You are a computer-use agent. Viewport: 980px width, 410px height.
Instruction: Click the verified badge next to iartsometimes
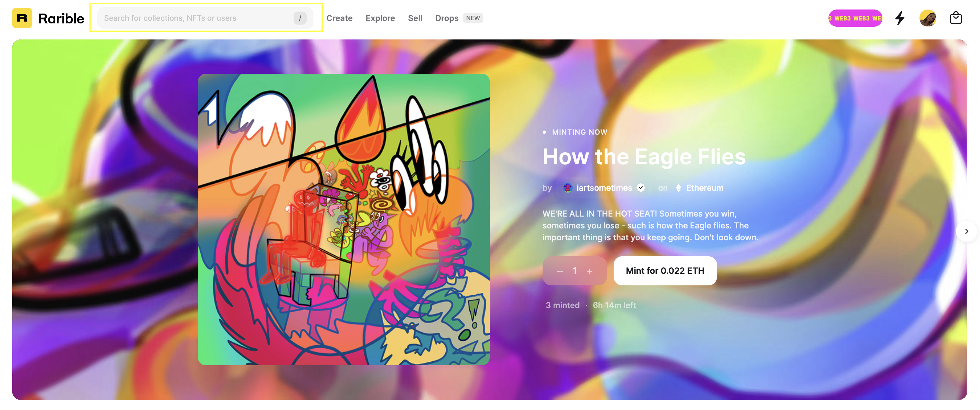pyautogui.click(x=641, y=188)
